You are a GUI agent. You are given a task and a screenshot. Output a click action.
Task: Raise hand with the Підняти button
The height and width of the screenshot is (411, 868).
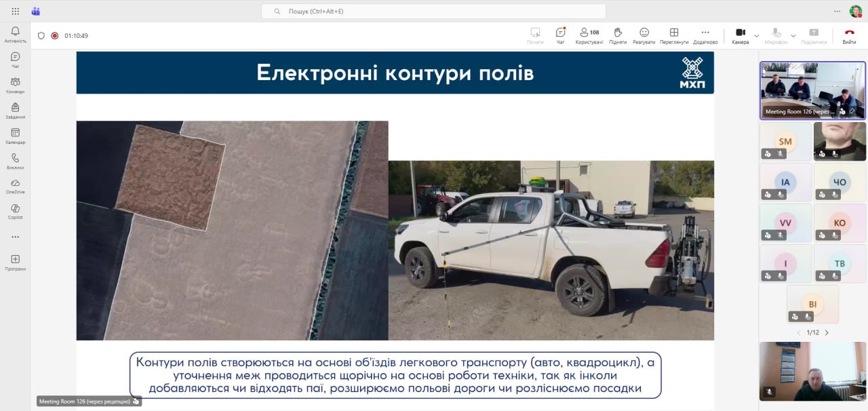(x=618, y=35)
